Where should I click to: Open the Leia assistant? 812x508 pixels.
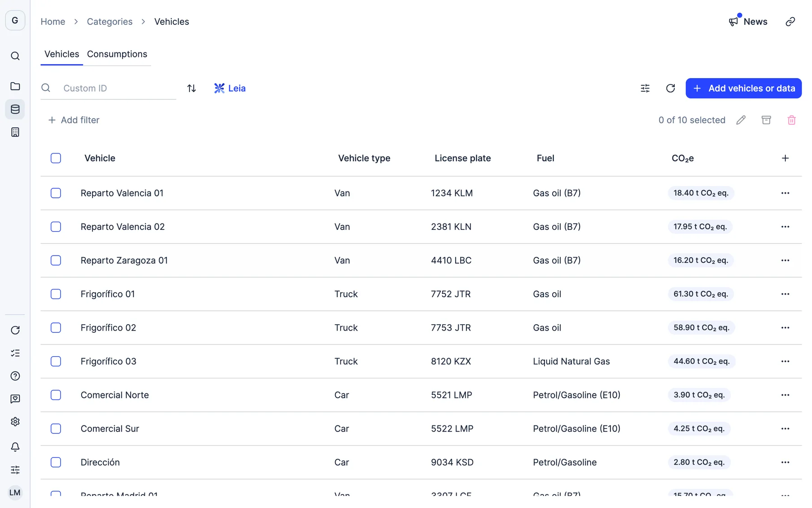pos(230,88)
